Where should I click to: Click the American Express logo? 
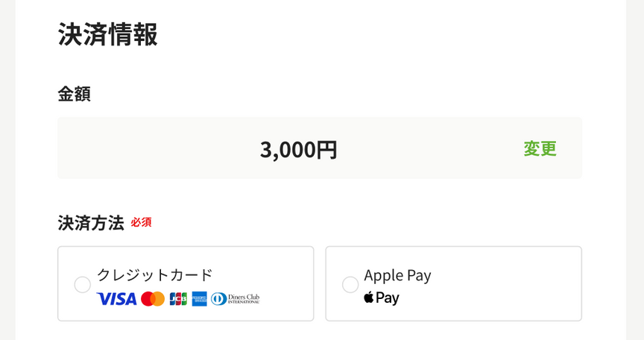(x=199, y=299)
